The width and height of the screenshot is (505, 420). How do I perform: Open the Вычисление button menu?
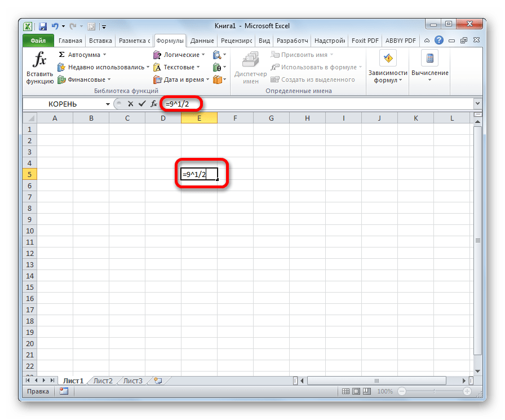429,67
